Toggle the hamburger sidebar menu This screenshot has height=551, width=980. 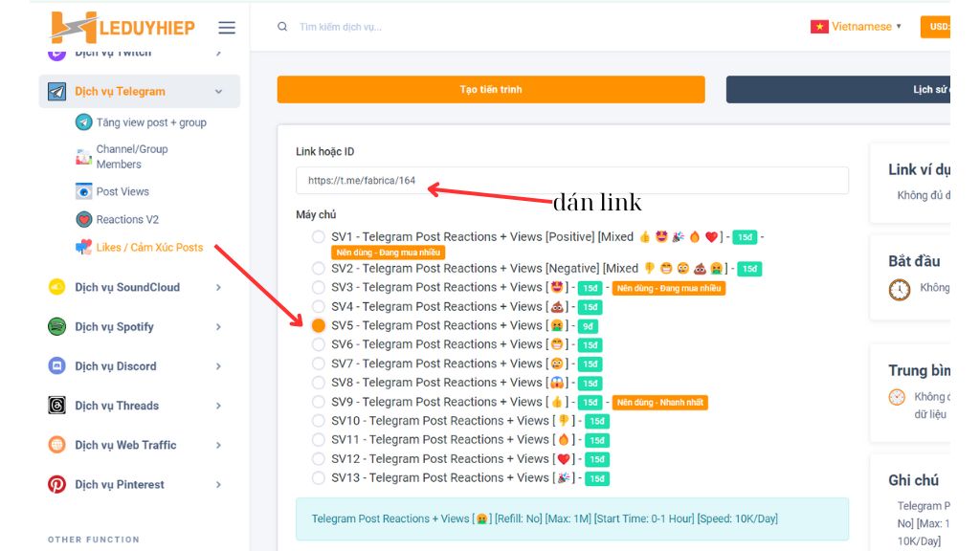tap(227, 28)
